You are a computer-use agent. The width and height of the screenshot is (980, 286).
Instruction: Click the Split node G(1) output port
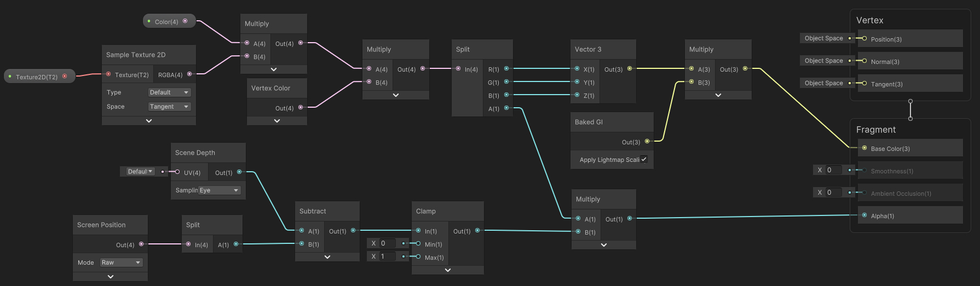coord(506,81)
